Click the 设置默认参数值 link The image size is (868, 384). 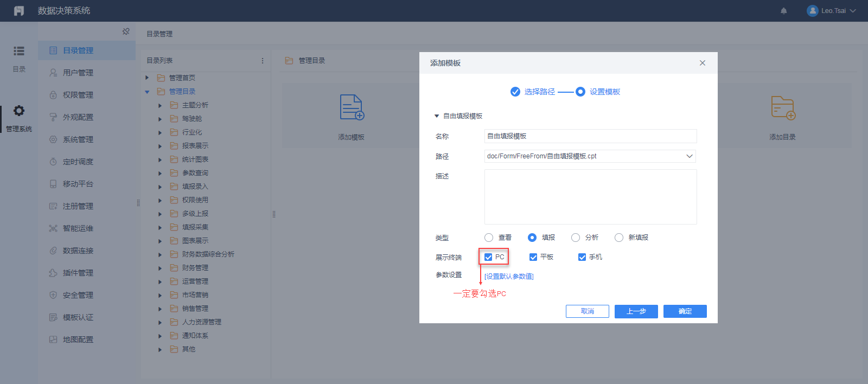[x=509, y=277]
